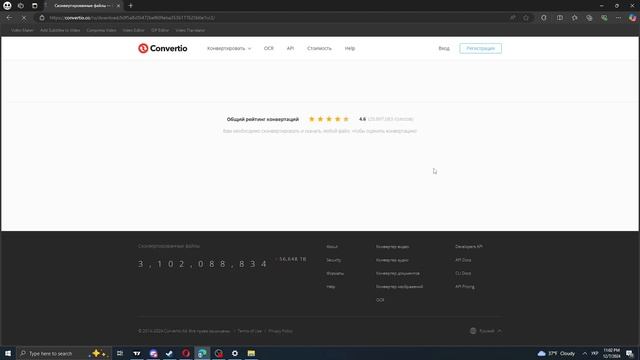The width and height of the screenshot is (640, 360).
Task: Open Конвертер документов footer link
Action: pyautogui.click(x=398, y=273)
